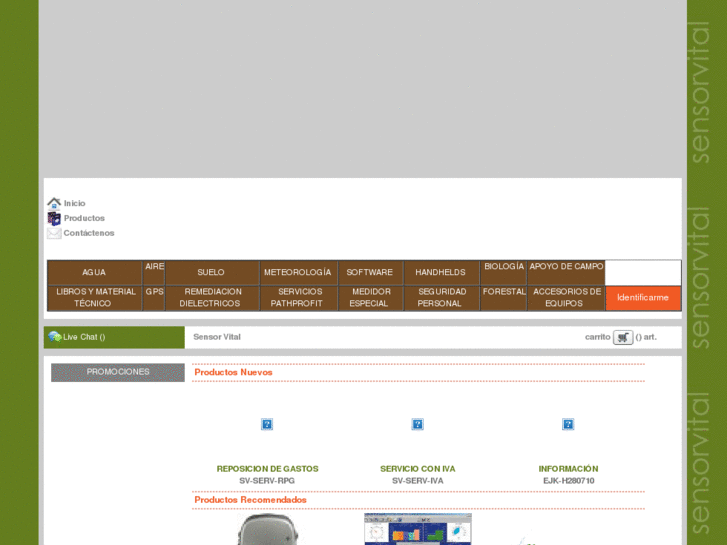This screenshot has width=727, height=545.
Task: Open the Productos link
Action: (84, 218)
